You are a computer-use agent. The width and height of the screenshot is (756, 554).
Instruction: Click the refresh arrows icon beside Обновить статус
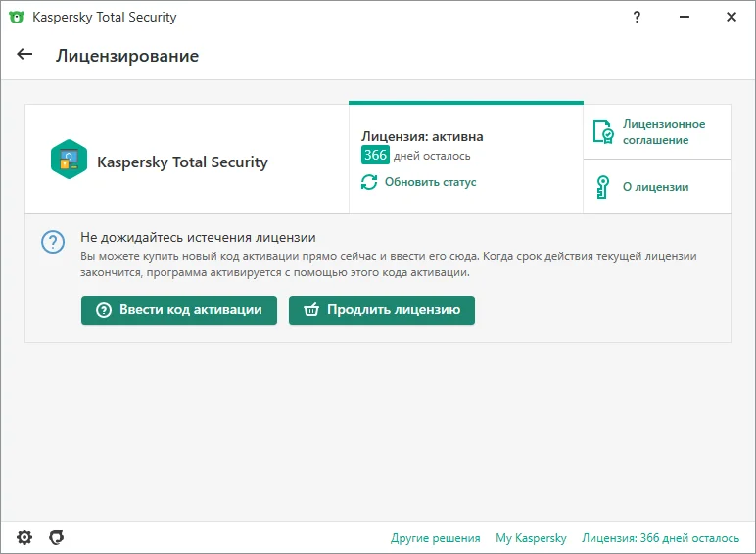click(x=369, y=182)
